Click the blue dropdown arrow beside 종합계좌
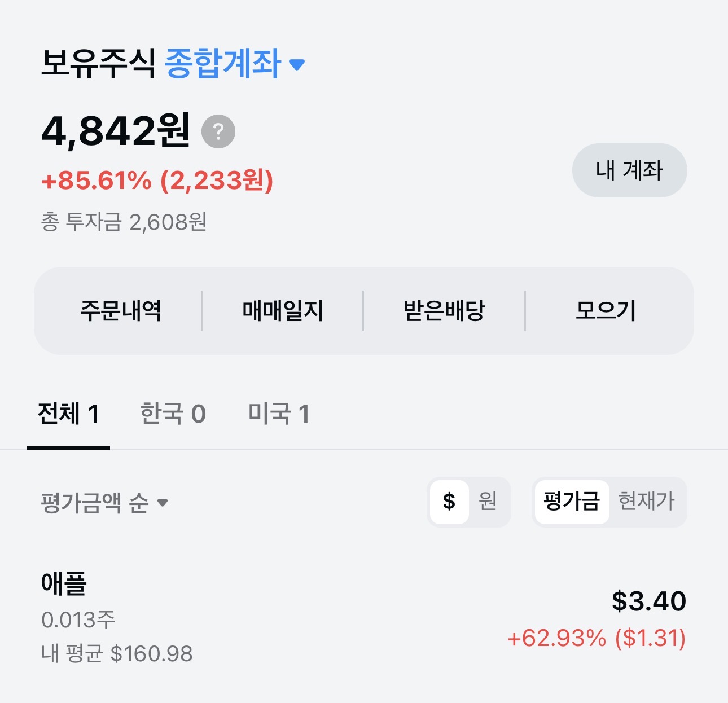This screenshot has width=728, height=703. pyautogui.click(x=297, y=64)
